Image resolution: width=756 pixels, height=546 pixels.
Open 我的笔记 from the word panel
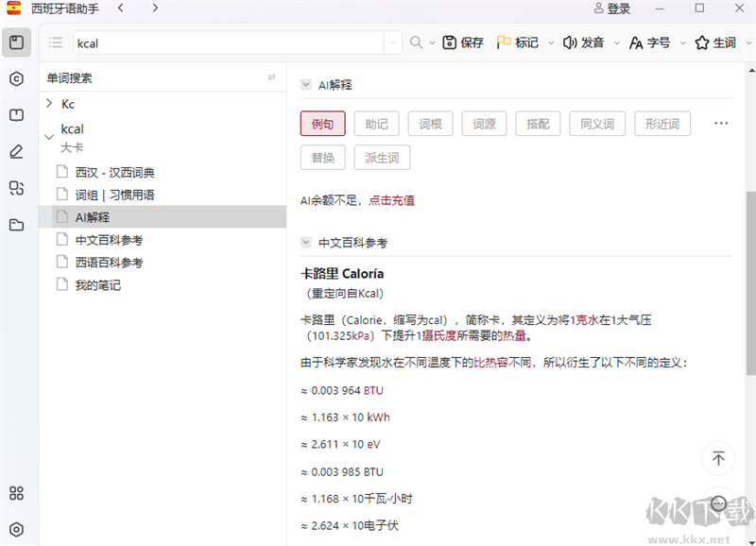(x=97, y=284)
